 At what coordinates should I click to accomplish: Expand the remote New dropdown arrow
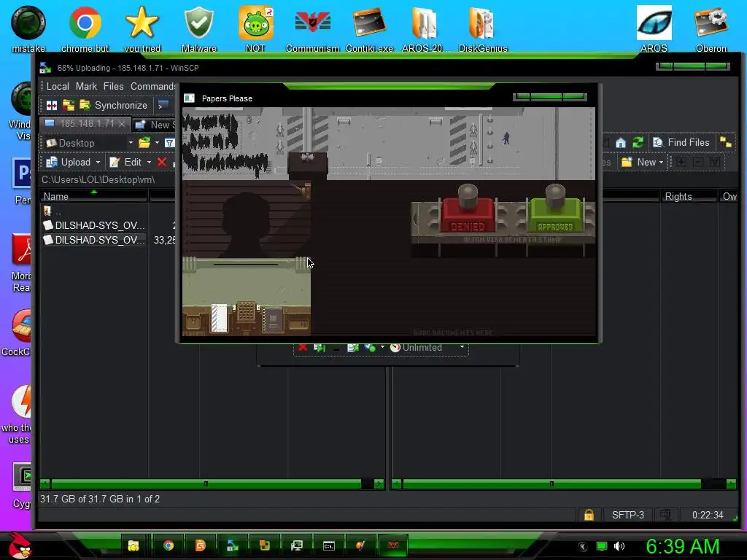pyautogui.click(x=661, y=163)
